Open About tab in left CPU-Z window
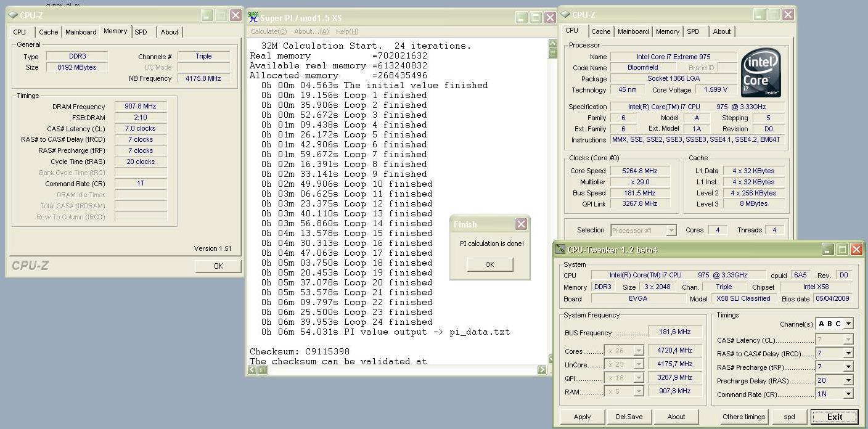This screenshot has height=429, width=868. (x=170, y=32)
